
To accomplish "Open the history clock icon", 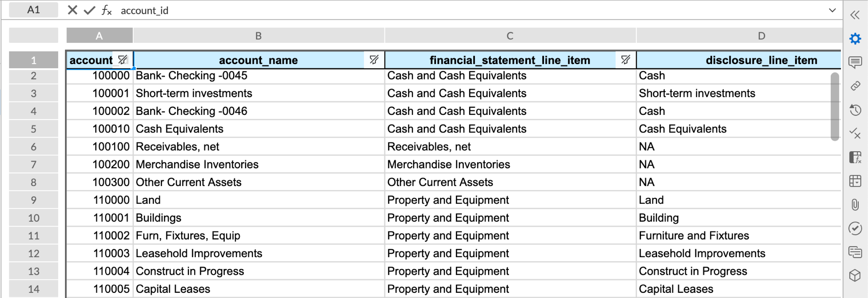I will point(855,110).
